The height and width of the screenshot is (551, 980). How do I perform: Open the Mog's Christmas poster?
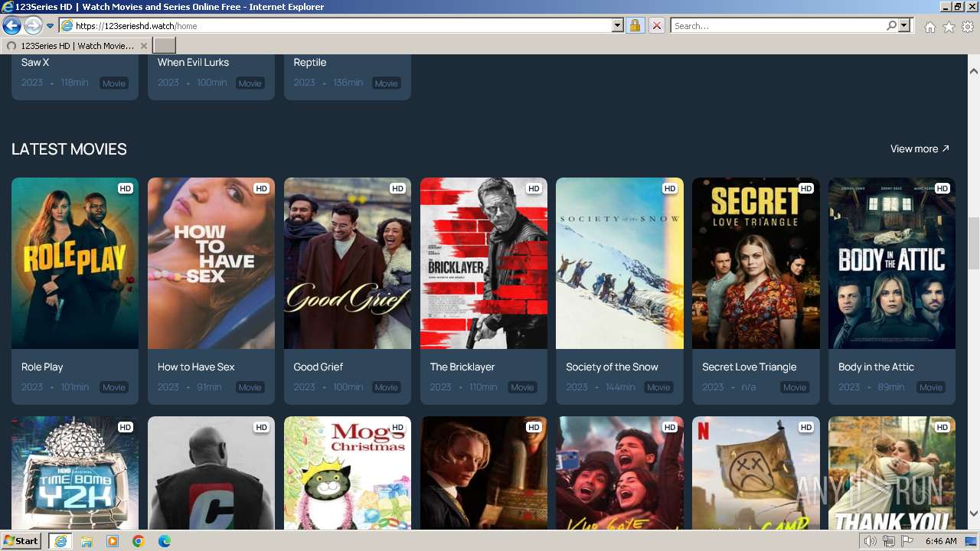348,473
